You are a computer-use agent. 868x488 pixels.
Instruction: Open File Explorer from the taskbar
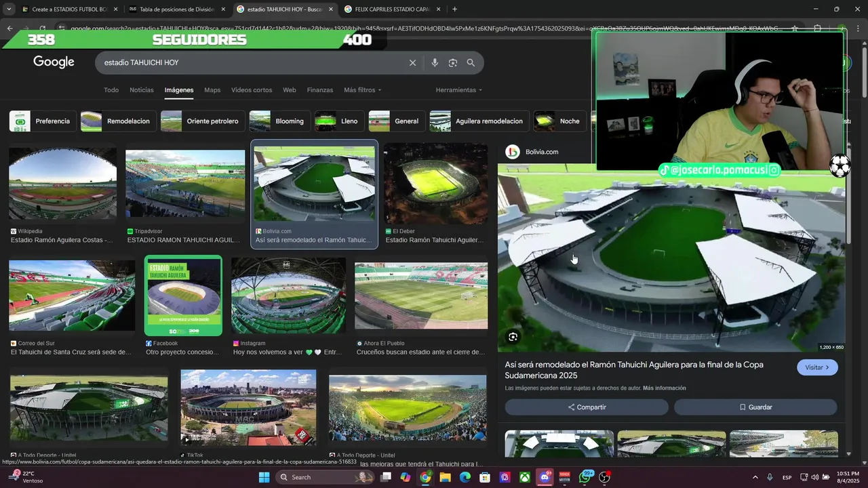(x=445, y=477)
